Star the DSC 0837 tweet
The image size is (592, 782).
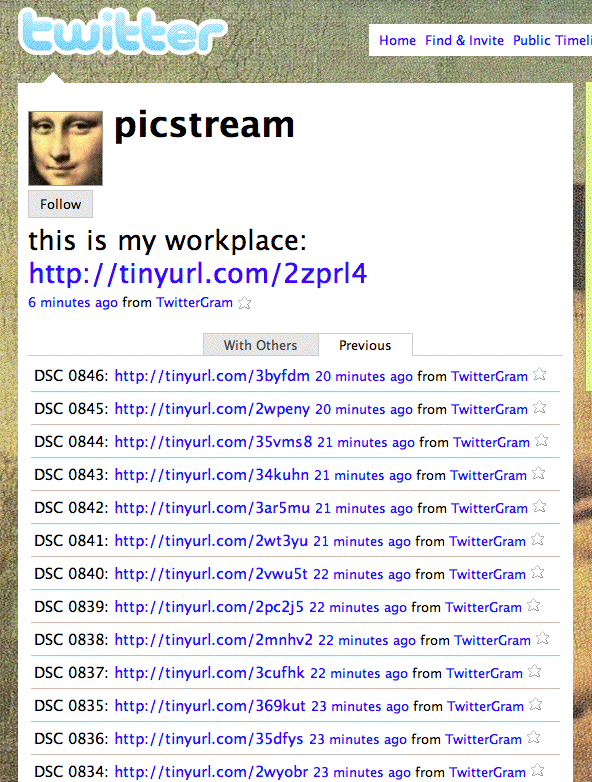coord(535,672)
